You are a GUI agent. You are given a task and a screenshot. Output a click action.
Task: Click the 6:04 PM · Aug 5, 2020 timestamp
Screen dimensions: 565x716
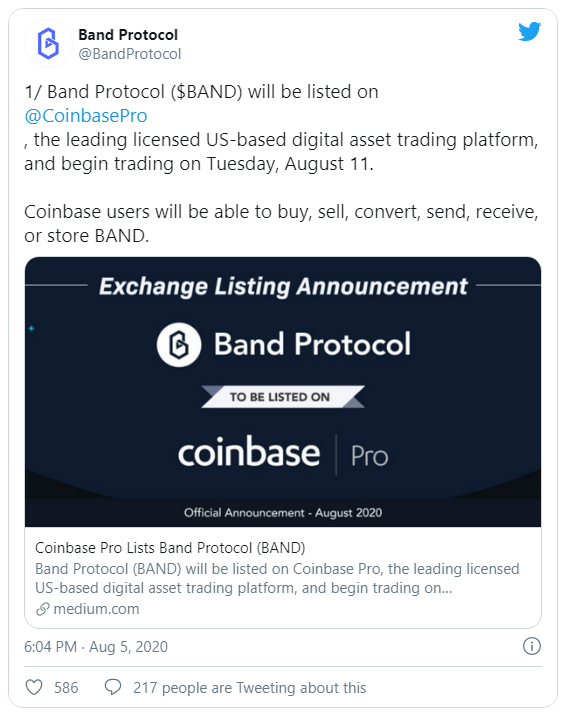coord(96,647)
